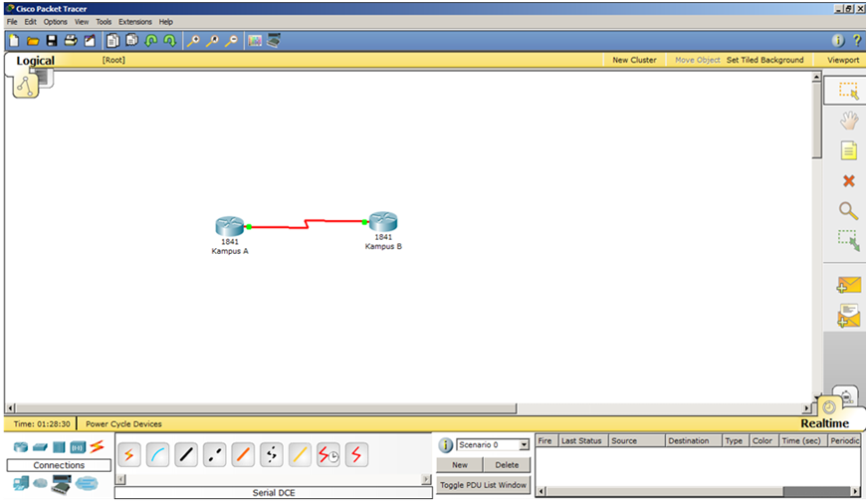Open the Help menu
The image size is (868, 503).
click(166, 22)
